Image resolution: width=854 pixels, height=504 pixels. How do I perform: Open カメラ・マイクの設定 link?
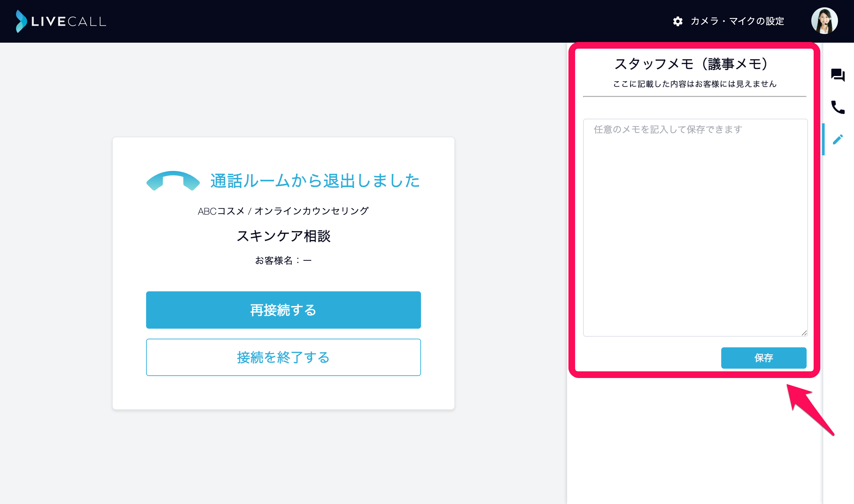(737, 21)
